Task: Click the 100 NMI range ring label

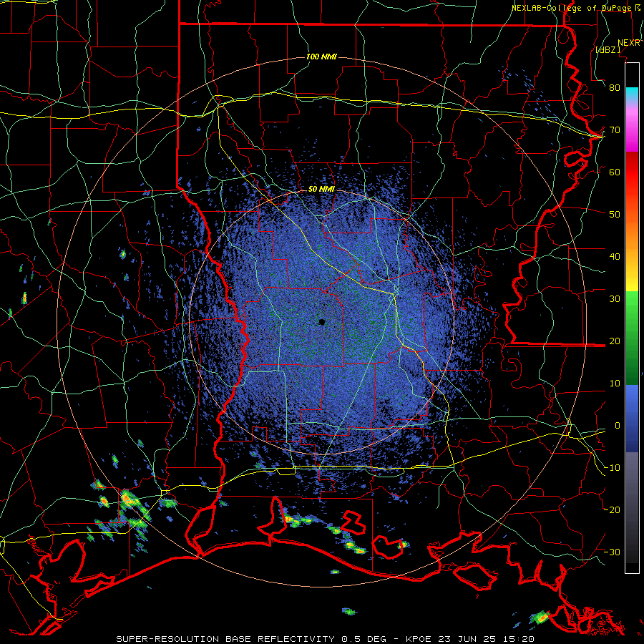Action: [321, 57]
